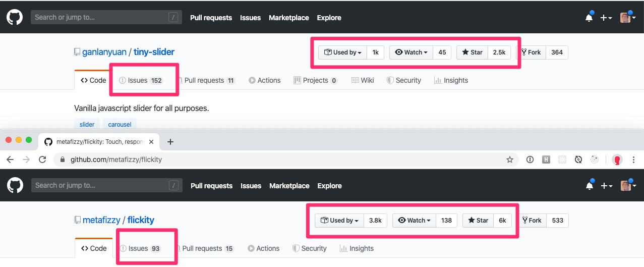The image size is (644, 267).
Task: Open Issues 152 tab of tiny-slider
Action: coord(141,80)
